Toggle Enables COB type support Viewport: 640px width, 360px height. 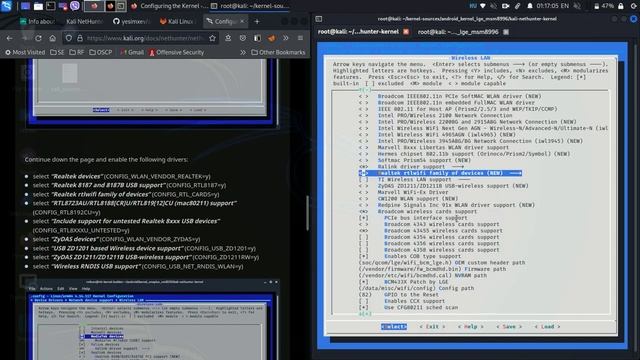pyautogui.click(x=410, y=256)
